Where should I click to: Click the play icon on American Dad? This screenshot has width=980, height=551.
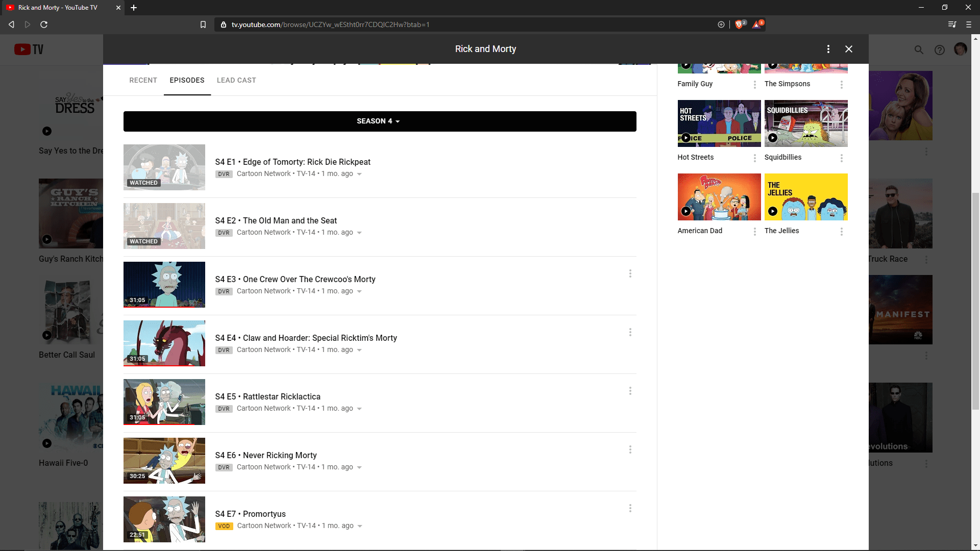pyautogui.click(x=685, y=211)
